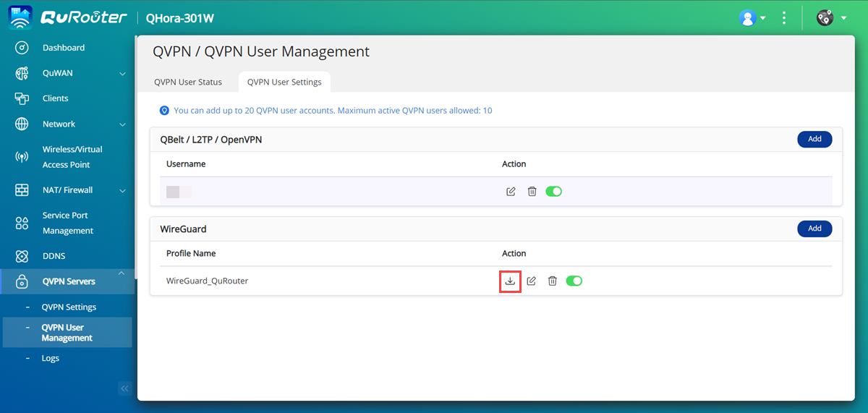Add a WireGuard profile

pos(814,229)
